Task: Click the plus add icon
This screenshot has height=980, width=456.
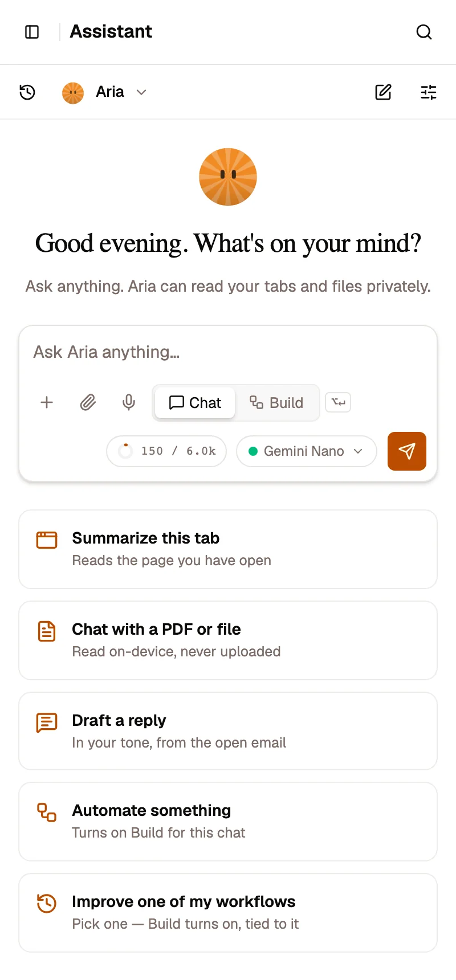Action: pyautogui.click(x=47, y=403)
